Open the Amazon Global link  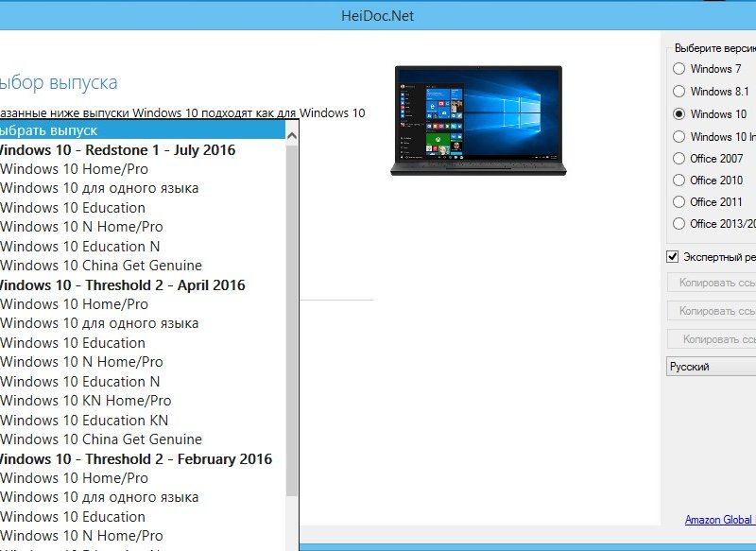click(720, 520)
